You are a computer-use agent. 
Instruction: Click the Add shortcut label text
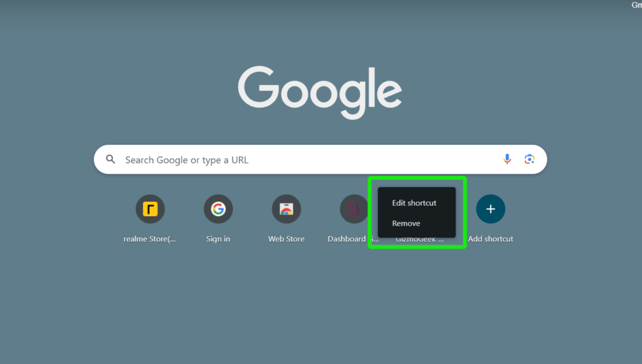tap(490, 239)
